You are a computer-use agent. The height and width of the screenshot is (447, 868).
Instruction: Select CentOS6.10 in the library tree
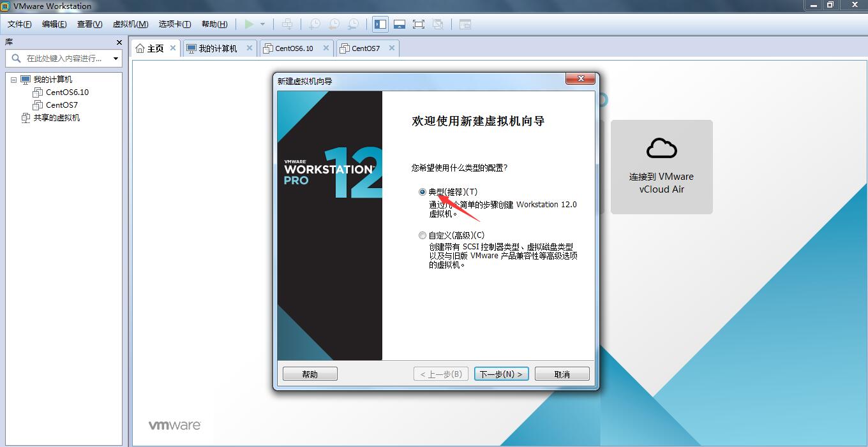click(x=67, y=92)
